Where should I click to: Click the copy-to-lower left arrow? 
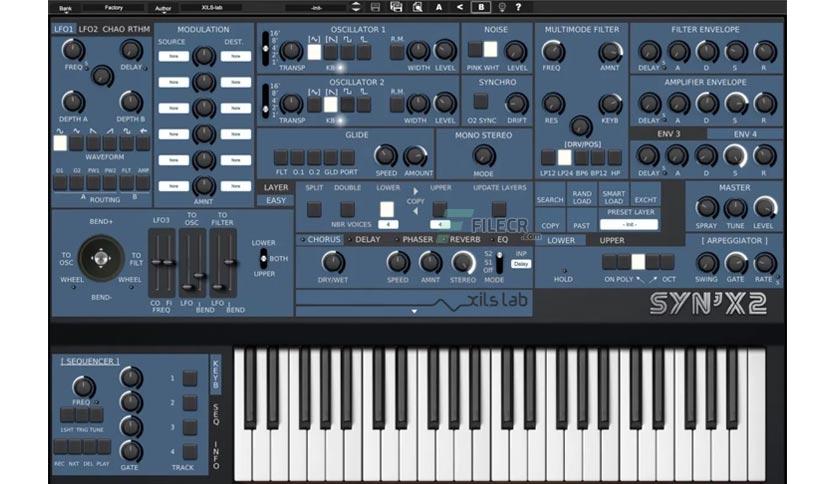coord(415,211)
